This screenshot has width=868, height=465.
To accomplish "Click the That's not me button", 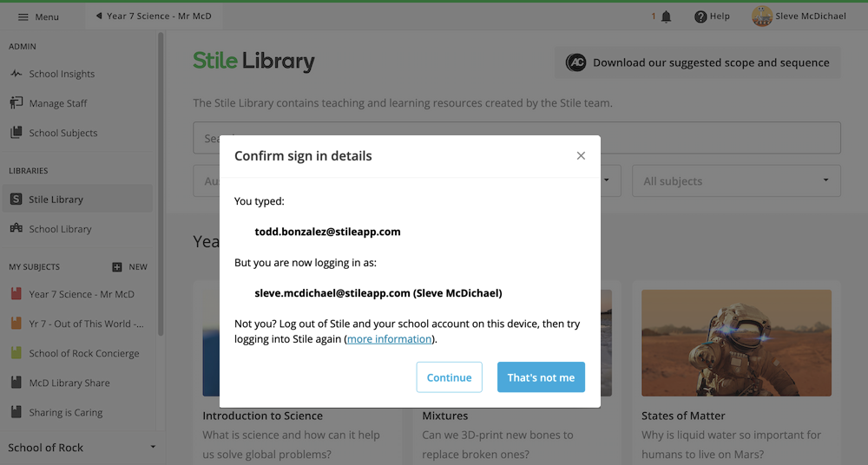I will (541, 377).
